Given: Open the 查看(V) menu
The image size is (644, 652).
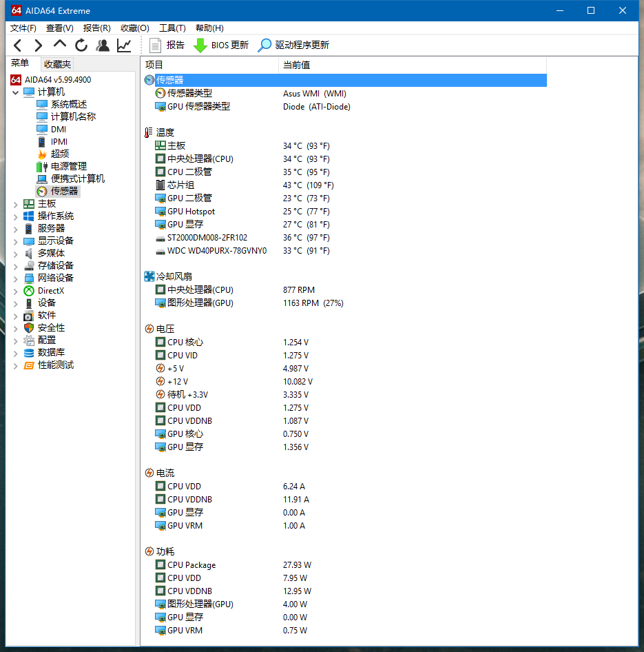Looking at the screenshot, I should [x=59, y=28].
